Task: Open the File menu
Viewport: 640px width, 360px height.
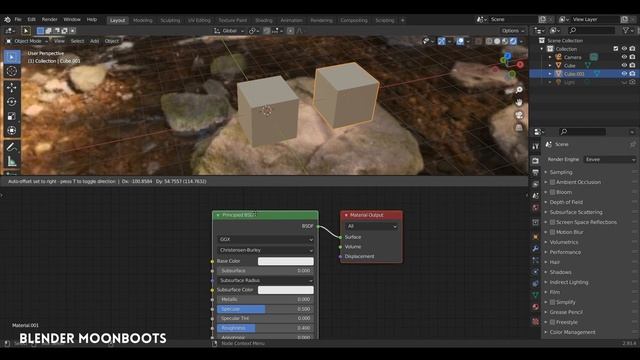Action: click(18, 20)
